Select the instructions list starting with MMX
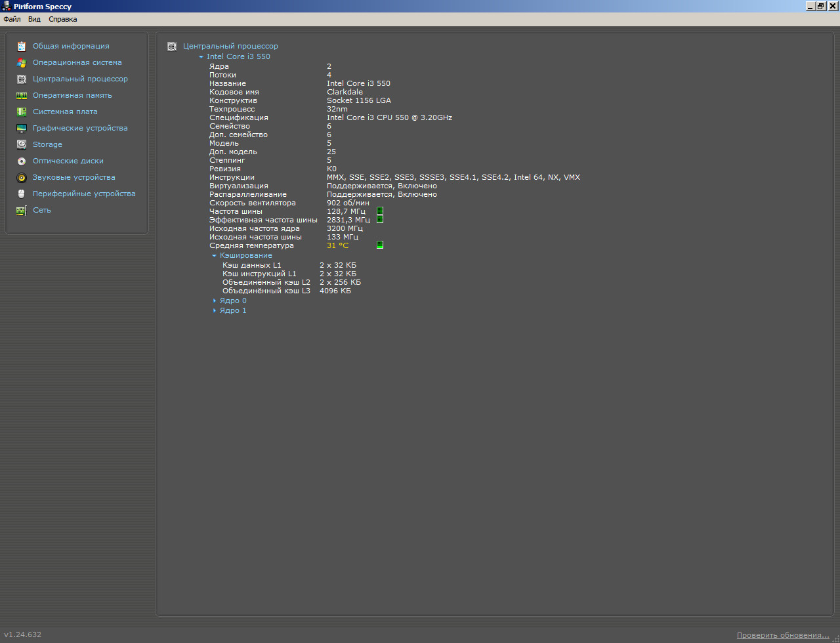This screenshot has height=643, width=840. (x=453, y=177)
